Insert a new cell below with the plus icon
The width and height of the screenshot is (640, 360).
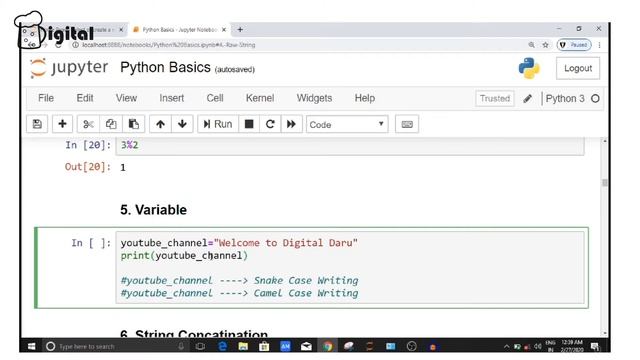[x=62, y=124]
